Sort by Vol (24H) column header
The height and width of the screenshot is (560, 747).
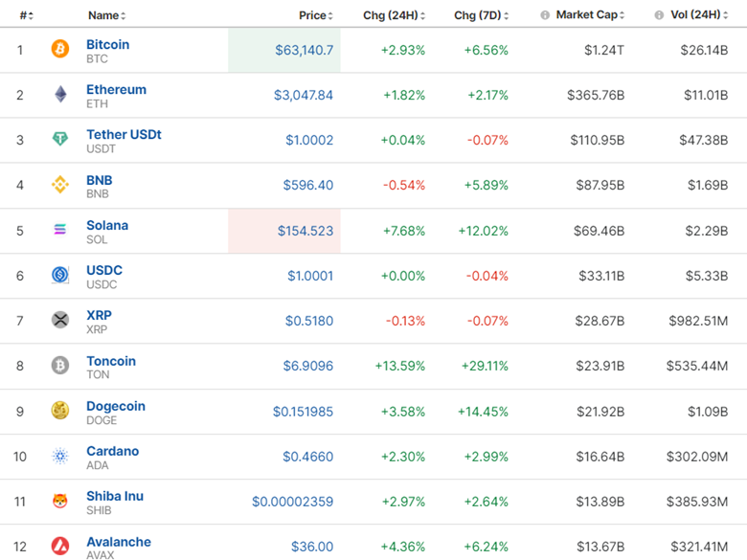point(699,15)
